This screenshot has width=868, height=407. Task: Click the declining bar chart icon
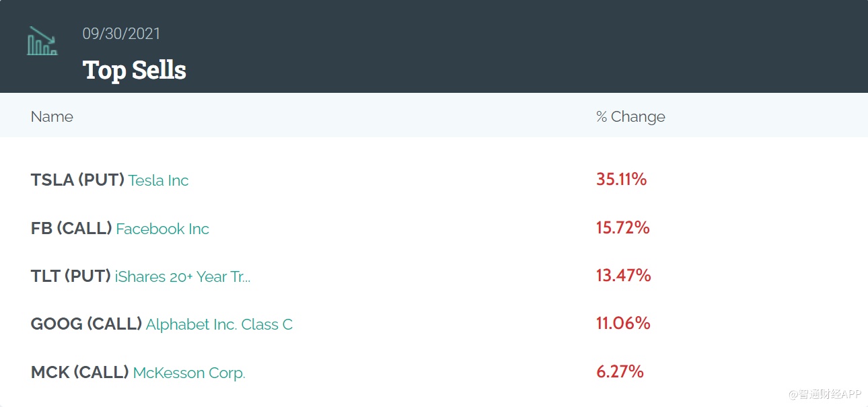42,41
